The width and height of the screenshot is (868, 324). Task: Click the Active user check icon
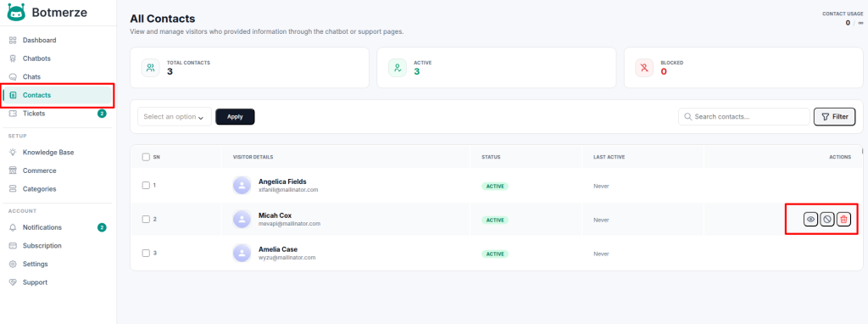pyautogui.click(x=398, y=68)
